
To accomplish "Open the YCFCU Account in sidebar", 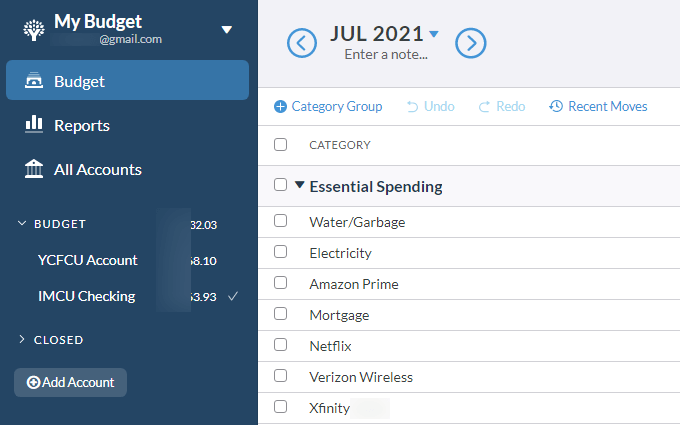I will (88, 260).
